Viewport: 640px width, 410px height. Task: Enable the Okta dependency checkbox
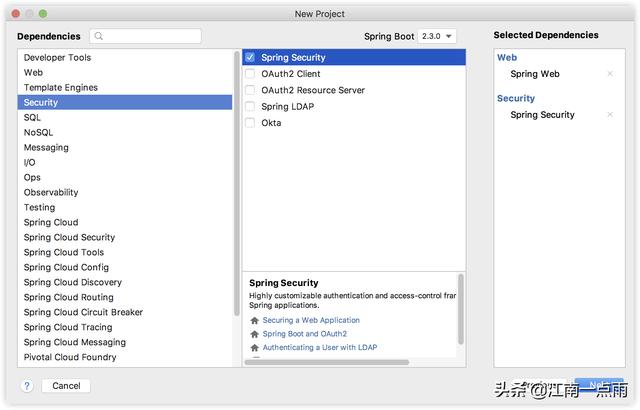tap(250, 123)
